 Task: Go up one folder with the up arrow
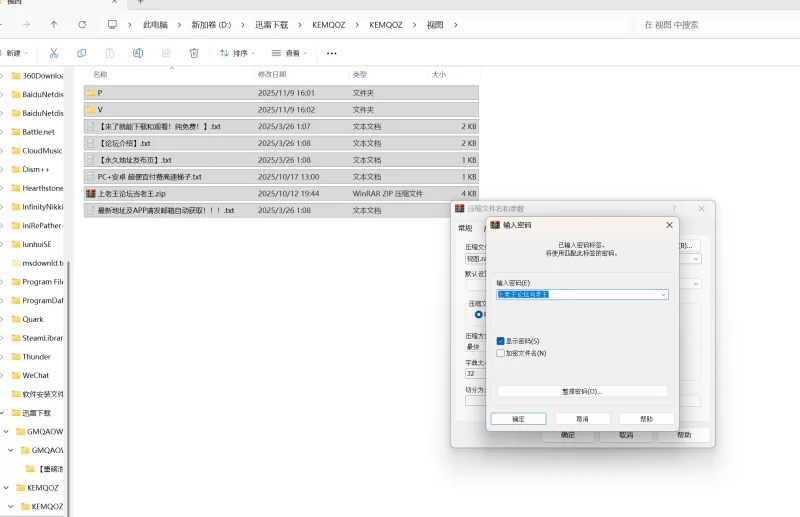point(54,24)
